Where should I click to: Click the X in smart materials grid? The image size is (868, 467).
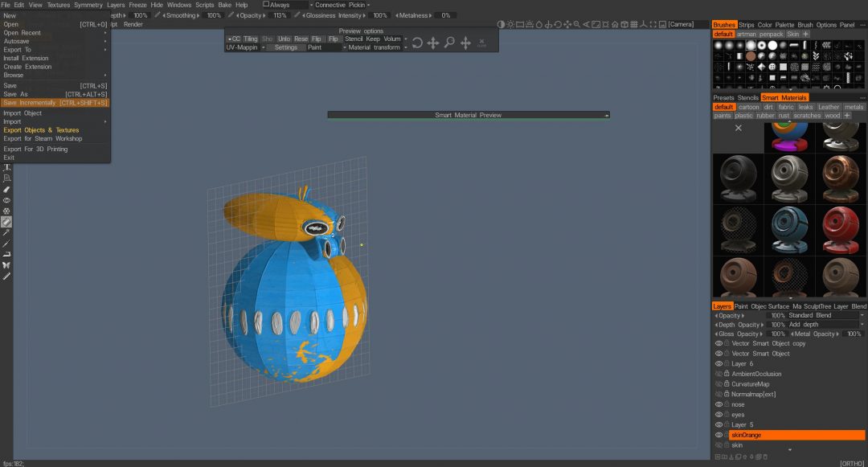pyautogui.click(x=738, y=128)
